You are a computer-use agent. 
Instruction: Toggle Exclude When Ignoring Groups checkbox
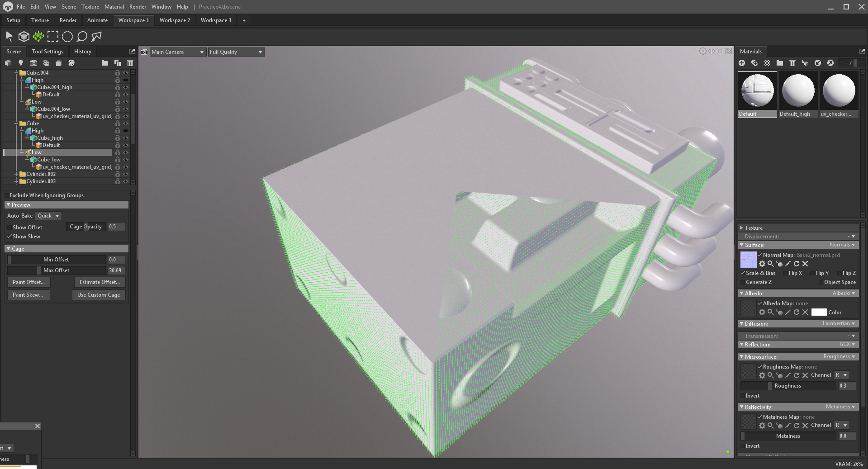tap(7, 195)
